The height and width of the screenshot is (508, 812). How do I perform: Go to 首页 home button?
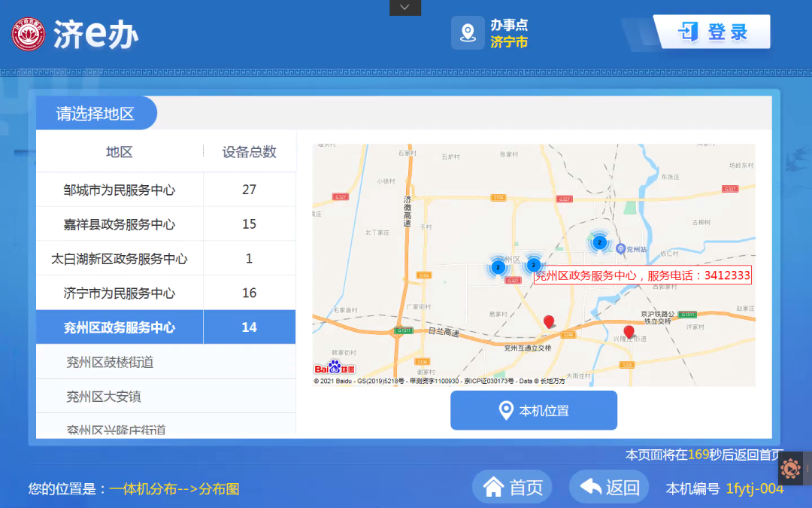tap(512, 487)
